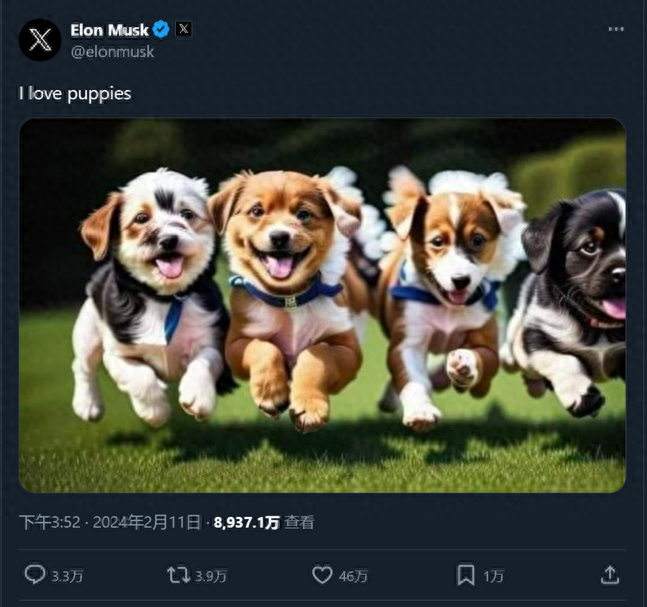The height and width of the screenshot is (607, 647).
Task: Click the share upload icon
Action: 609,575
